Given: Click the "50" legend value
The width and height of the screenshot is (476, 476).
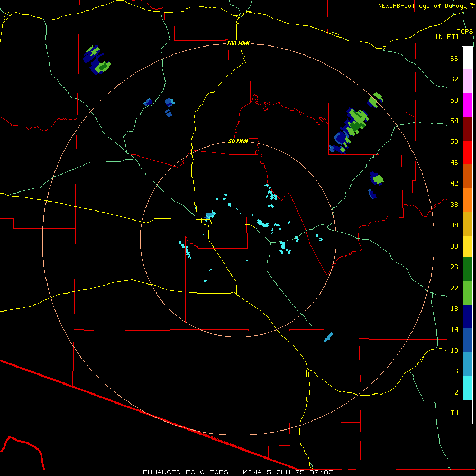Looking at the screenshot, I should [454, 142].
